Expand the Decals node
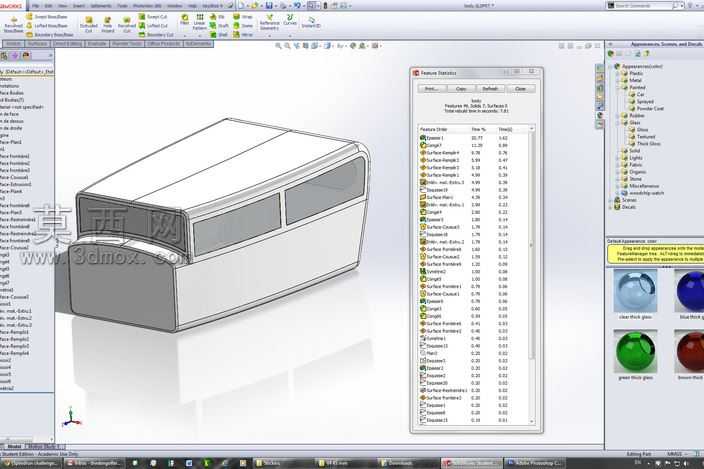 [x=611, y=207]
